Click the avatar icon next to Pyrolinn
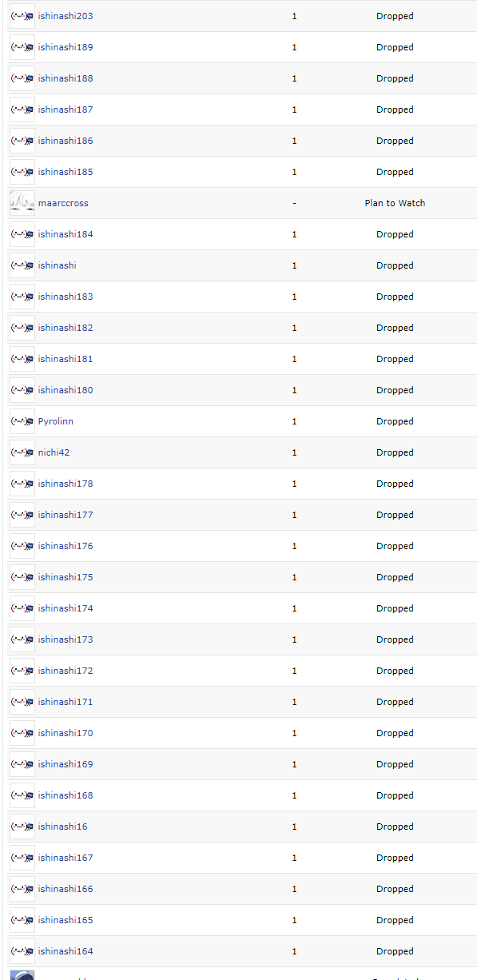The height and width of the screenshot is (980, 477). tap(22, 421)
